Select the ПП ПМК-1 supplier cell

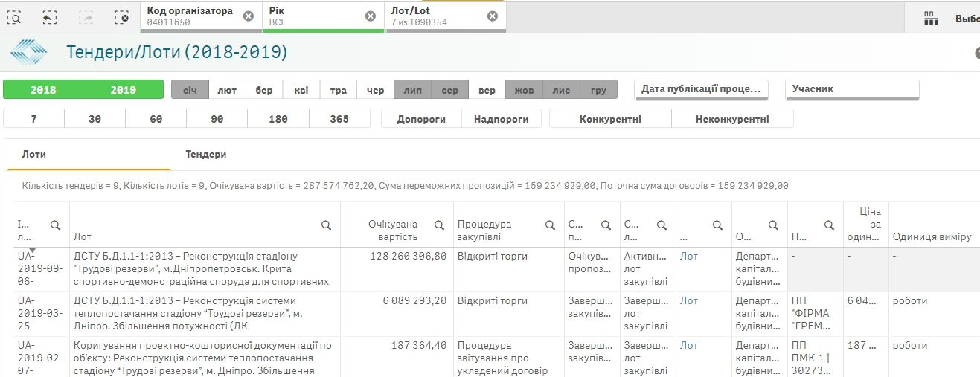tap(816, 357)
